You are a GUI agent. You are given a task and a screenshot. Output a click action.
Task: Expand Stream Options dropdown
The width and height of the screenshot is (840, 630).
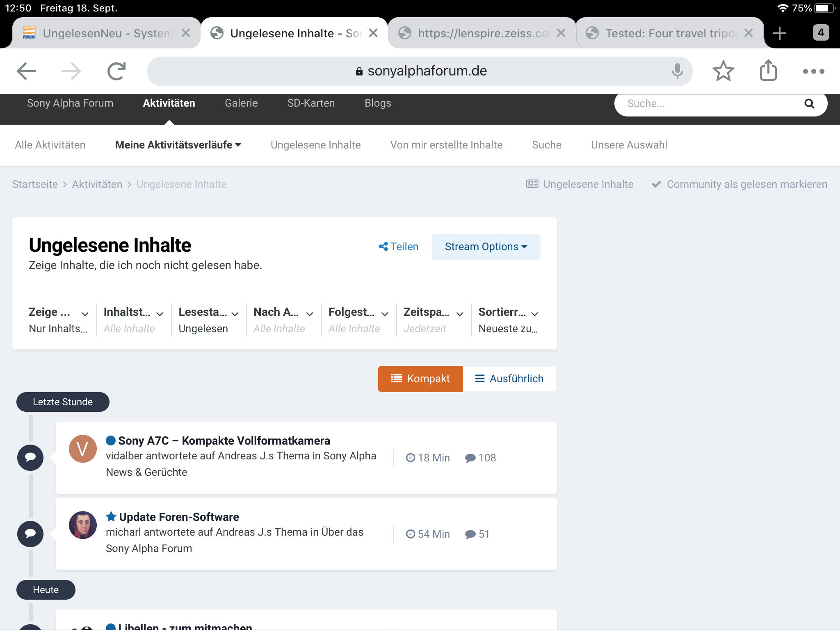(486, 247)
